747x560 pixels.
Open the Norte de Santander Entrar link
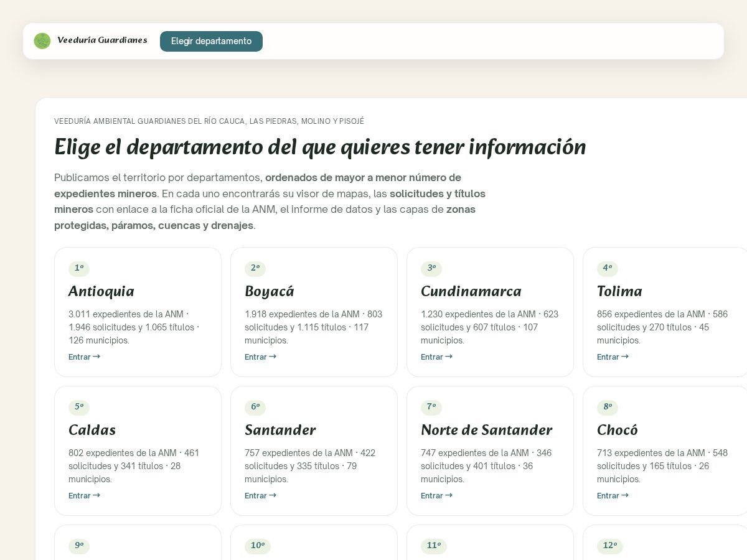436,495
